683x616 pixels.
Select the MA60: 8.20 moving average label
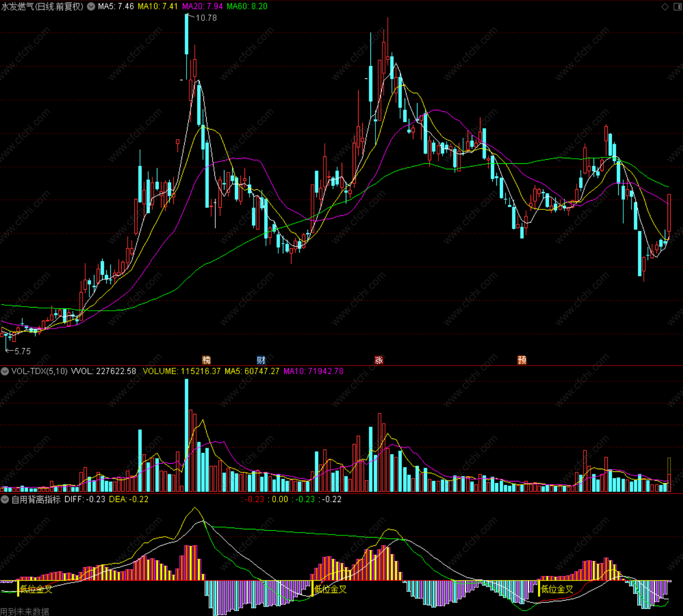click(247, 6)
